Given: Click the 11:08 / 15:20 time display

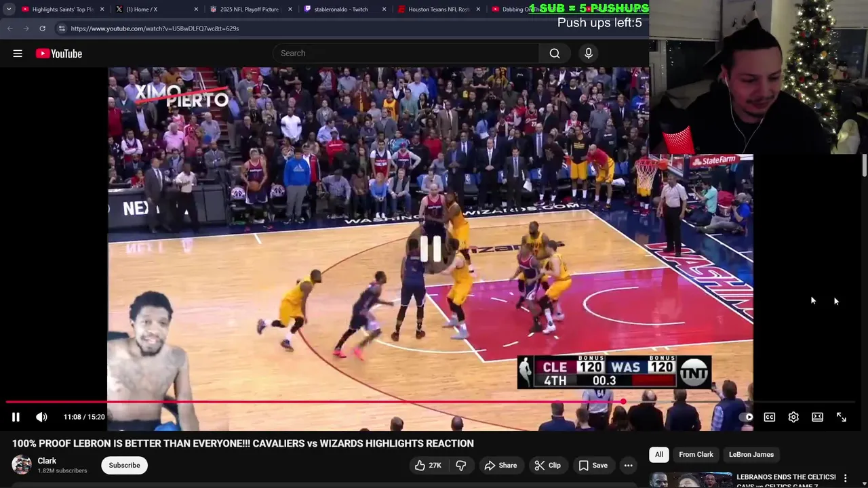Looking at the screenshot, I should tap(84, 417).
